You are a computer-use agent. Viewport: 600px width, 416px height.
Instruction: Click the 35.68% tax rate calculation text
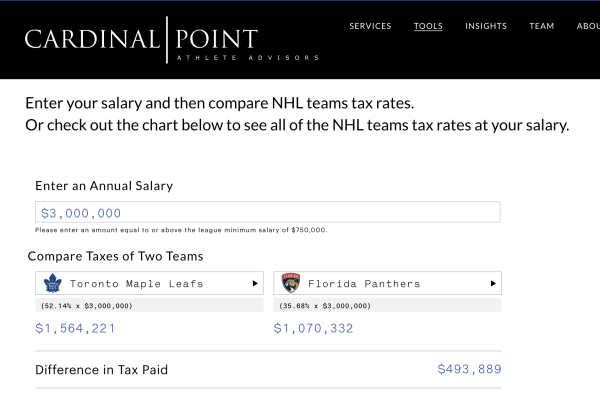pos(324,305)
